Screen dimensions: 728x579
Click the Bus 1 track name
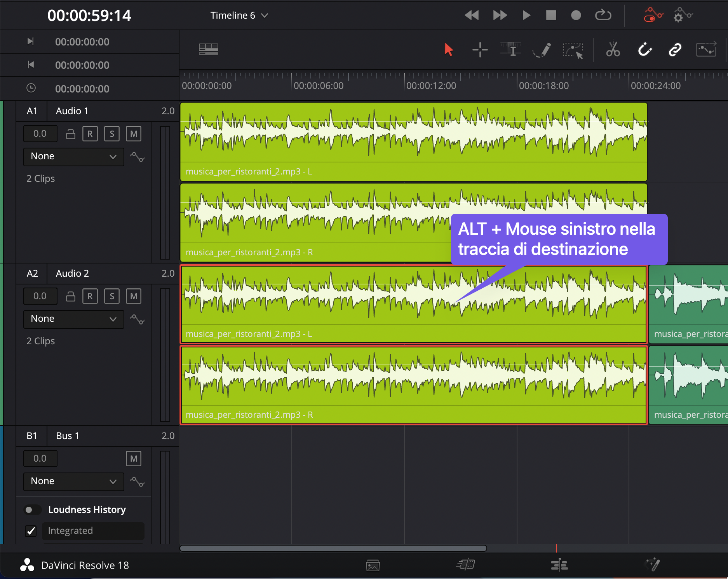click(x=68, y=436)
